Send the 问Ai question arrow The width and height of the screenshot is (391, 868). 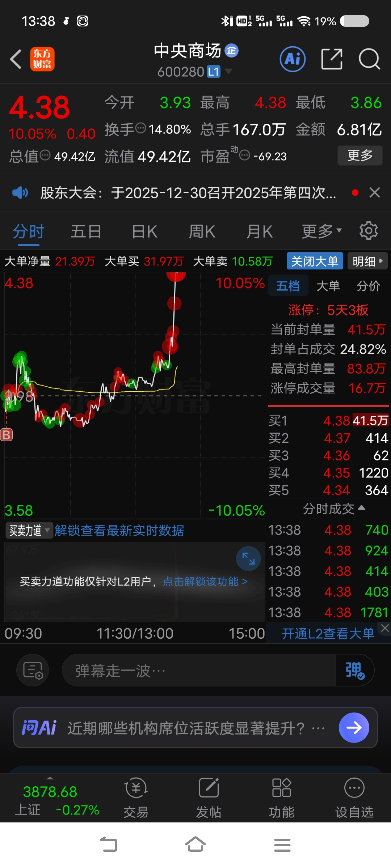coord(354,728)
